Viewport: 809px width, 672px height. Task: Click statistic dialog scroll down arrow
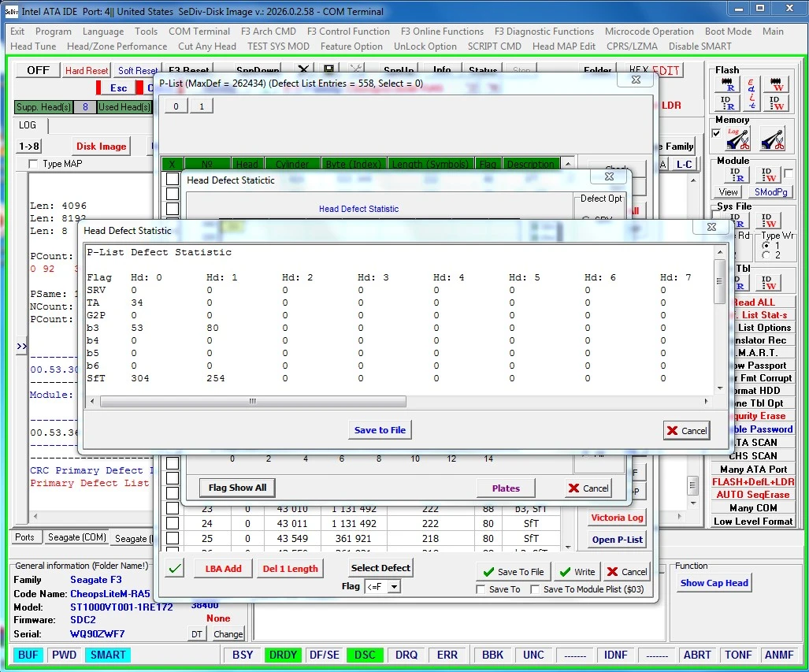(720, 388)
